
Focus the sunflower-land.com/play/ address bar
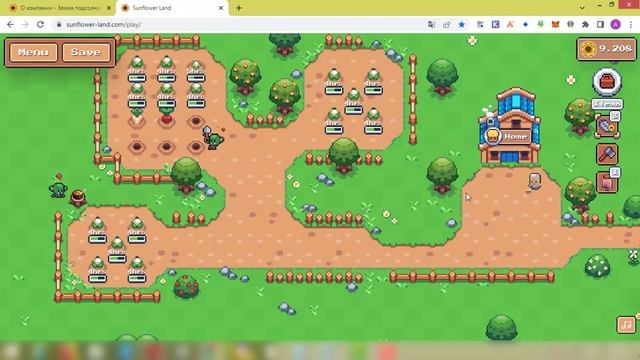tap(241, 24)
